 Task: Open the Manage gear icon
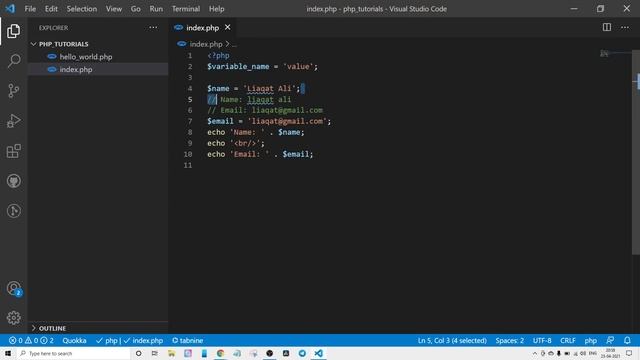(13, 318)
